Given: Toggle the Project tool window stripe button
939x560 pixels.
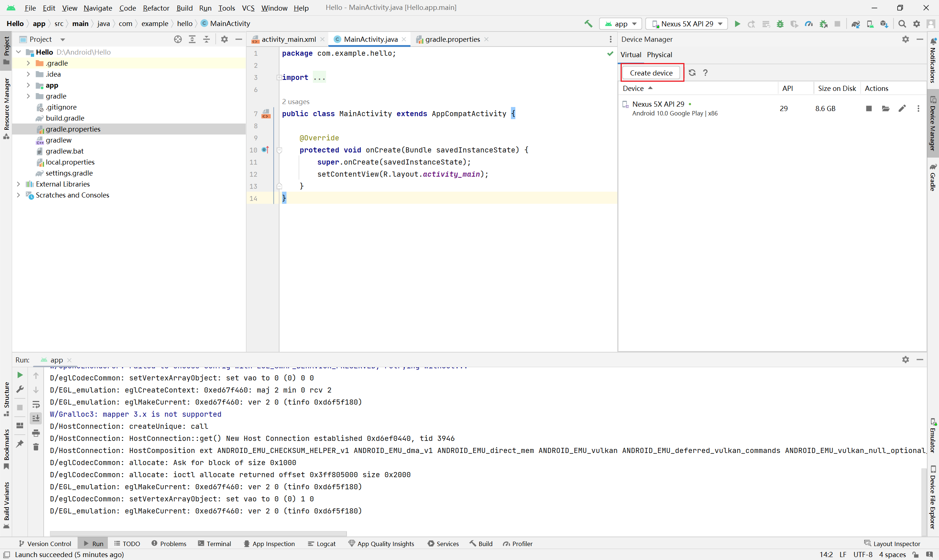Looking at the screenshot, I should pyautogui.click(x=6, y=51).
